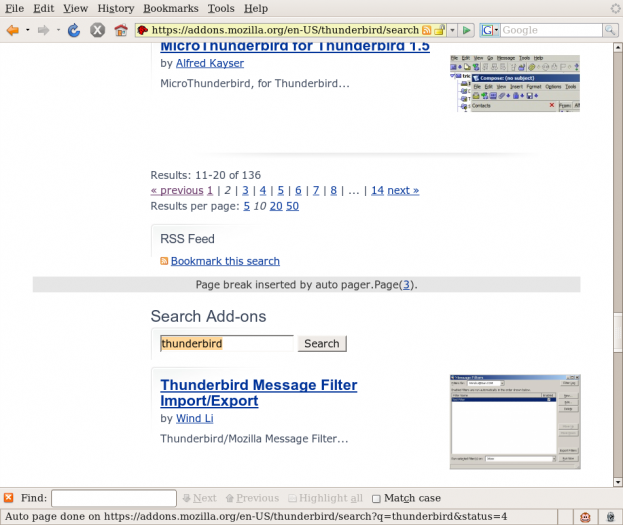Open the Help menu
This screenshot has width=623, height=525.
tap(256, 8)
